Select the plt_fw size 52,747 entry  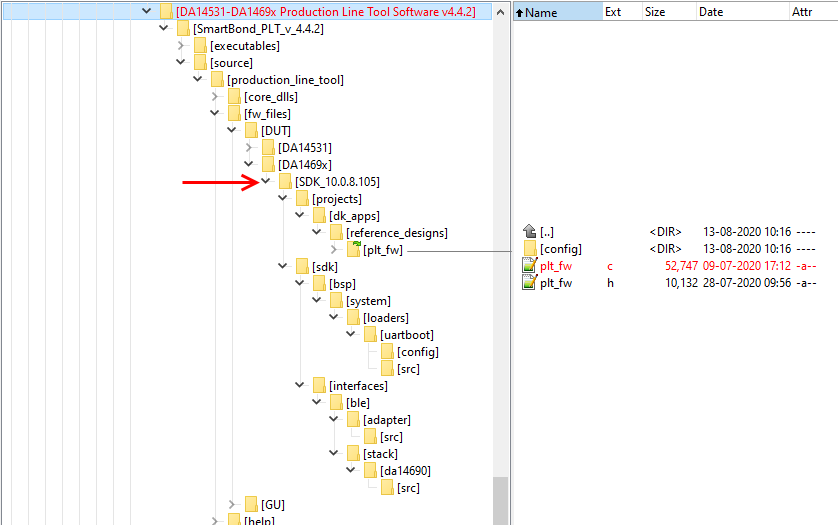(681, 266)
